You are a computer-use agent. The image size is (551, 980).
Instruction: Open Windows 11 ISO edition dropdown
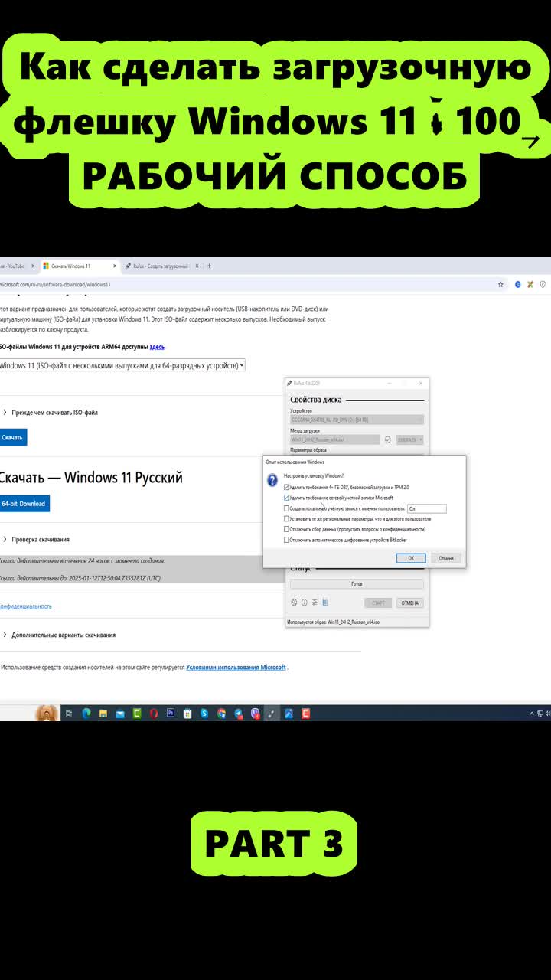[x=121, y=365]
